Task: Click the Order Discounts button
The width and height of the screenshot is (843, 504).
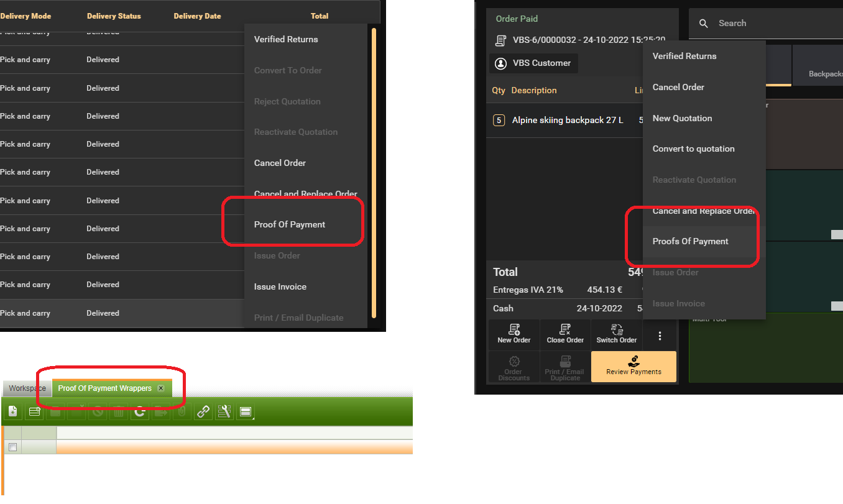Action: [514, 367]
